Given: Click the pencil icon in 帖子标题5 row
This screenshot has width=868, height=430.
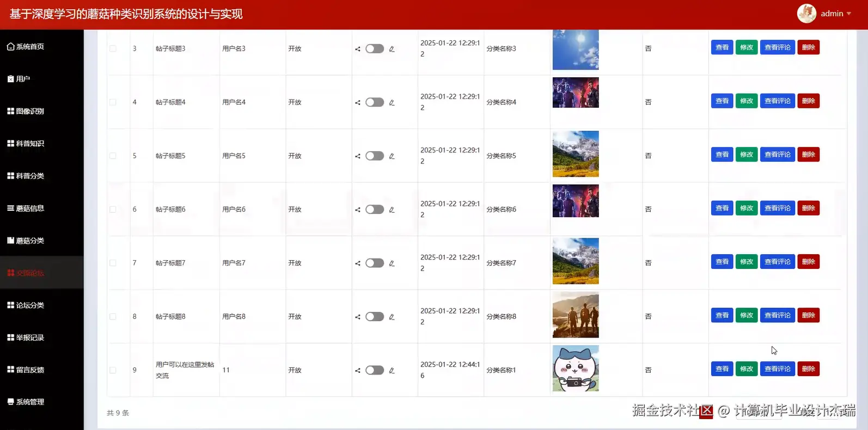Looking at the screenshot, I should pos(392,156).
